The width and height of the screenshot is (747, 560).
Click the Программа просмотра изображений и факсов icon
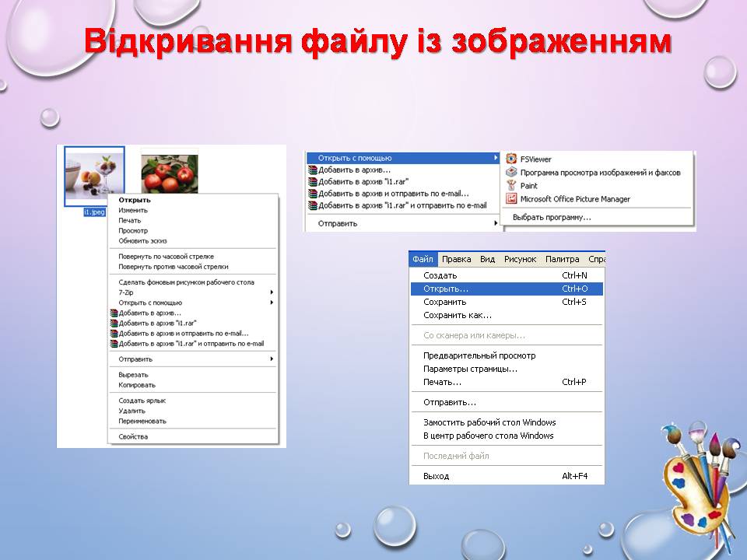[x=511, y=173]
